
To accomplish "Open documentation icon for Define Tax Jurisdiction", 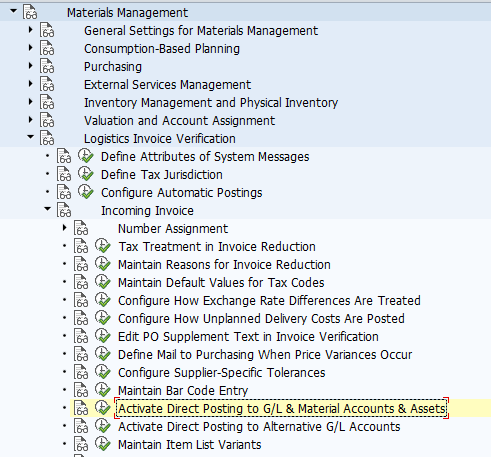I will tap(64, 174).
